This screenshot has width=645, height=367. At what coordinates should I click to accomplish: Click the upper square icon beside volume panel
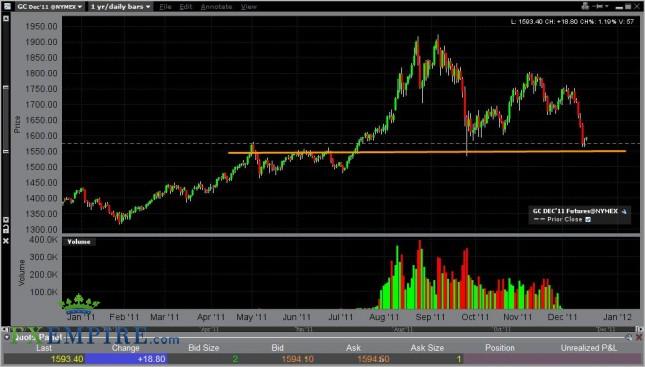(6, 220)
